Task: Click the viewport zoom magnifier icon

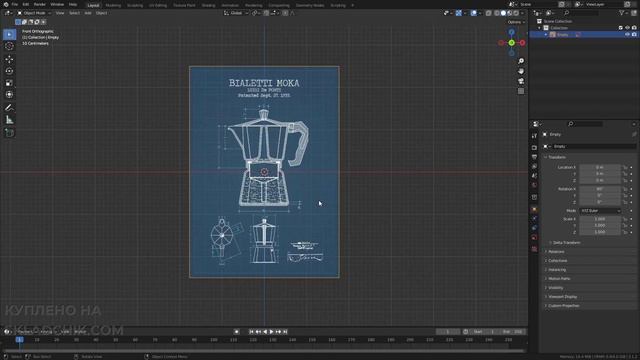Action: click(521, 61)
